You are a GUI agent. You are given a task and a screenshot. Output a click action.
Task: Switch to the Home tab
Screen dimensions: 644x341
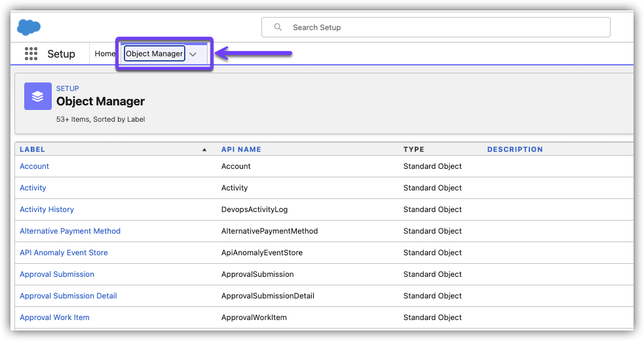105,54
